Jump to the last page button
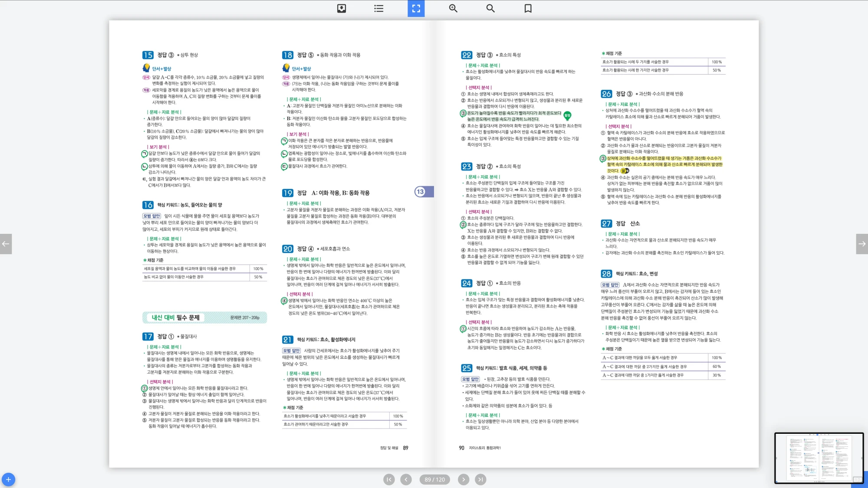The image size is (868, 488). coord(480,479)
